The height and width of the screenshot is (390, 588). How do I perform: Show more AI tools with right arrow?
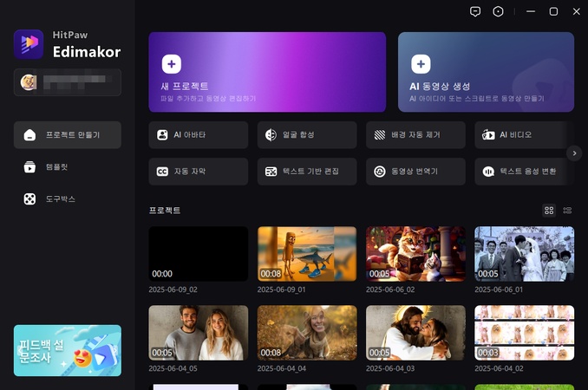[x=574, y=153]
